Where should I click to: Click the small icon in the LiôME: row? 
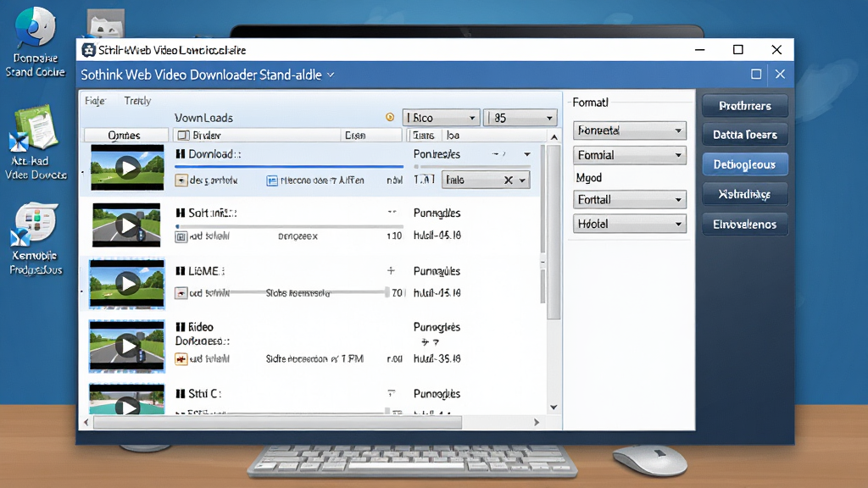tap(181, 292)
